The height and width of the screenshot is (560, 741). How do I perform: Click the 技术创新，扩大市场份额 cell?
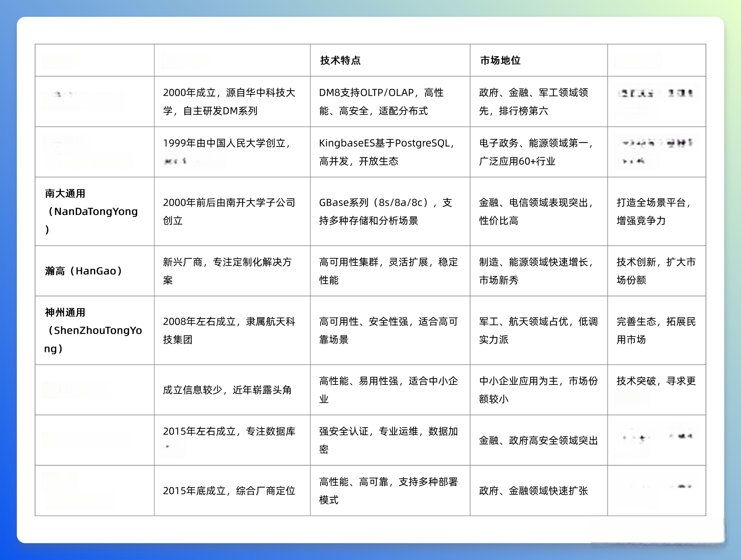tap(657, 271)
